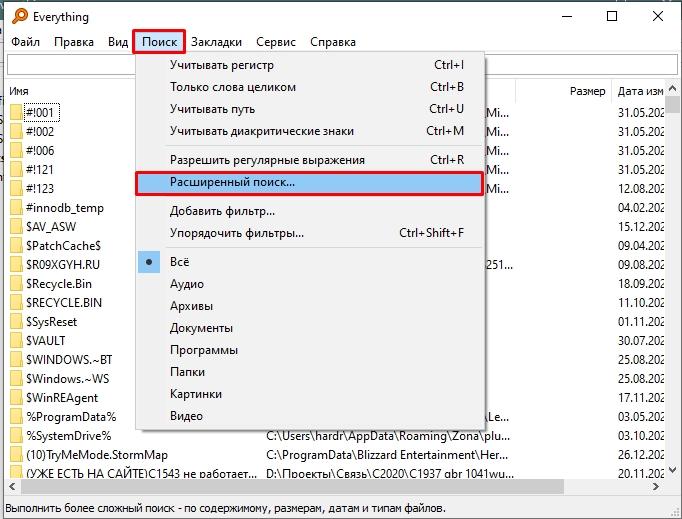Click the folder icon beside $AV_ASW

click(x=16, y=226)
